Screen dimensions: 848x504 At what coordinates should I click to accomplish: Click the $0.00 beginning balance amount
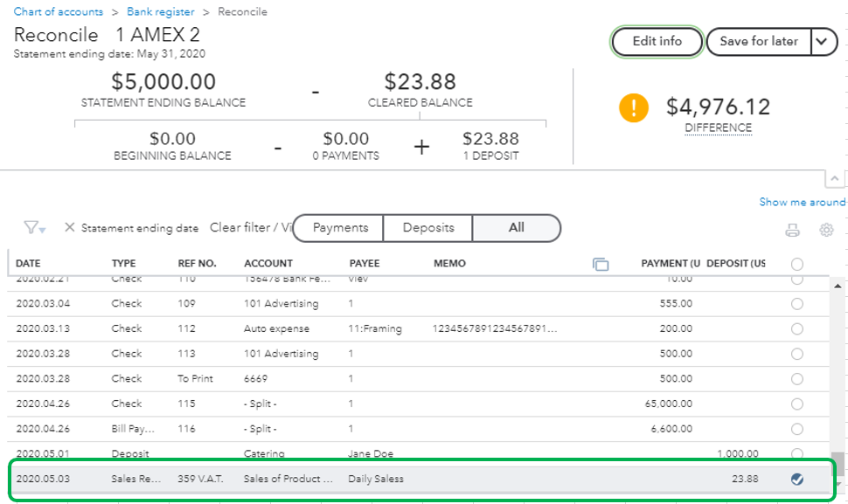click(172, 139)
